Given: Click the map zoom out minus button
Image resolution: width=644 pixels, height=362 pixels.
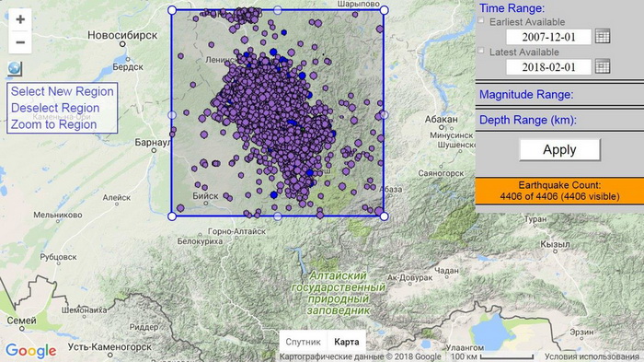Looking at the screenshot, I should tap(20, 42).
